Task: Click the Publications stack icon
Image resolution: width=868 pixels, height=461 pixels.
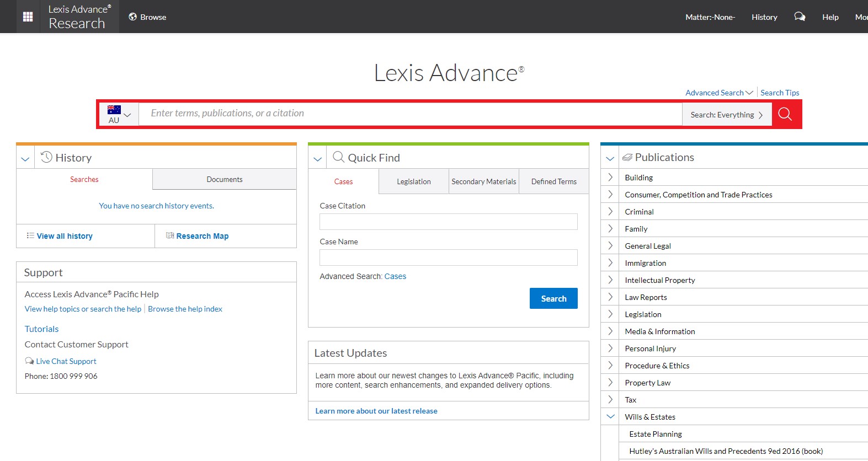Action: point(627,157)
